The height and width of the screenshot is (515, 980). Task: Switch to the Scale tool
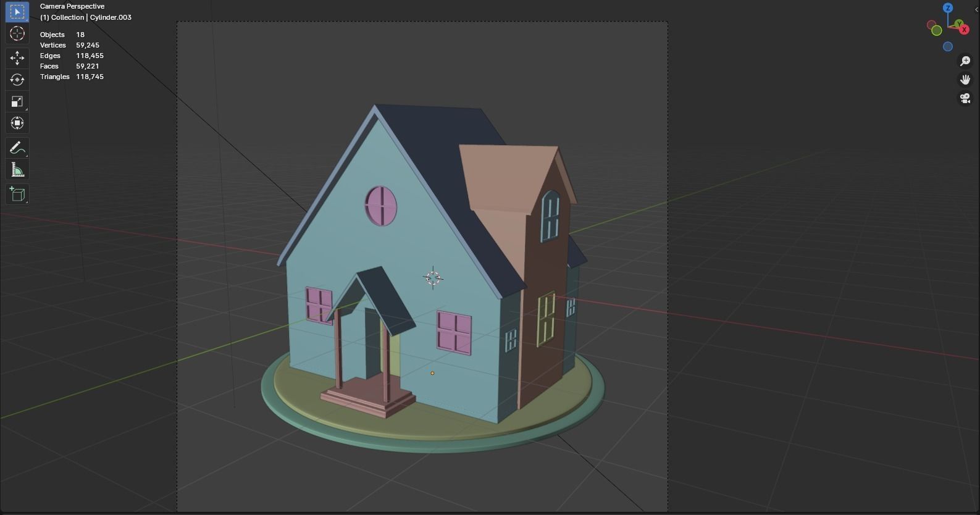17,101
